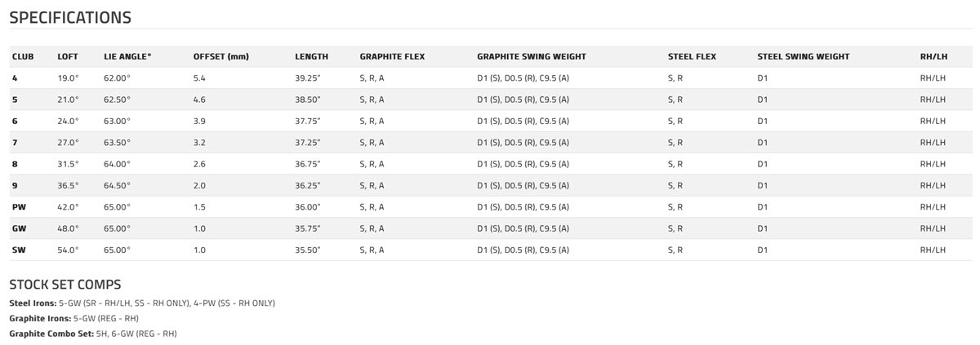Image resolution: width=980 pixels, height=345 pixels.
Task: Click the Steel Irons stock set line
Action: coord(142,303)
